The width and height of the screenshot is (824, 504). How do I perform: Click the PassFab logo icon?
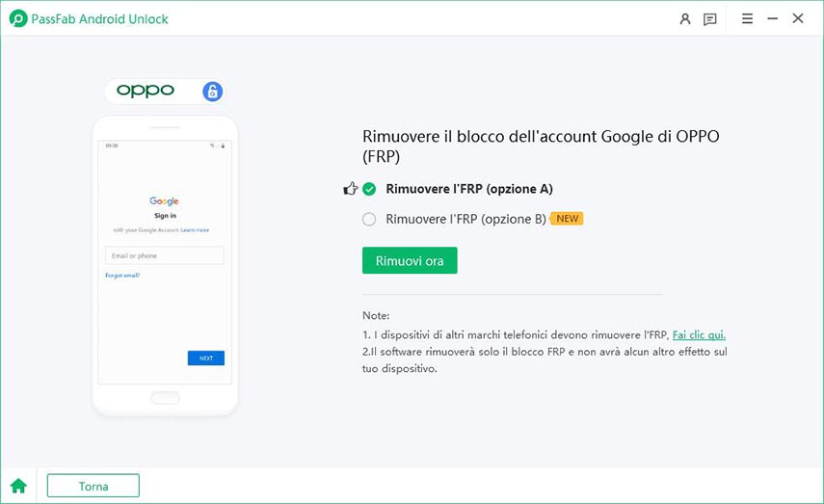point(16,18)
